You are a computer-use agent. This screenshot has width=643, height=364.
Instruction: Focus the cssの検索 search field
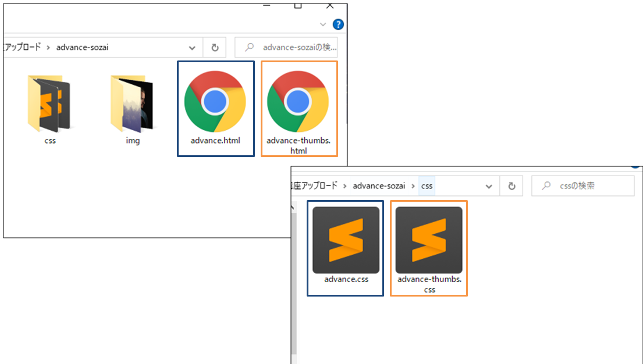tap(582, 185)
